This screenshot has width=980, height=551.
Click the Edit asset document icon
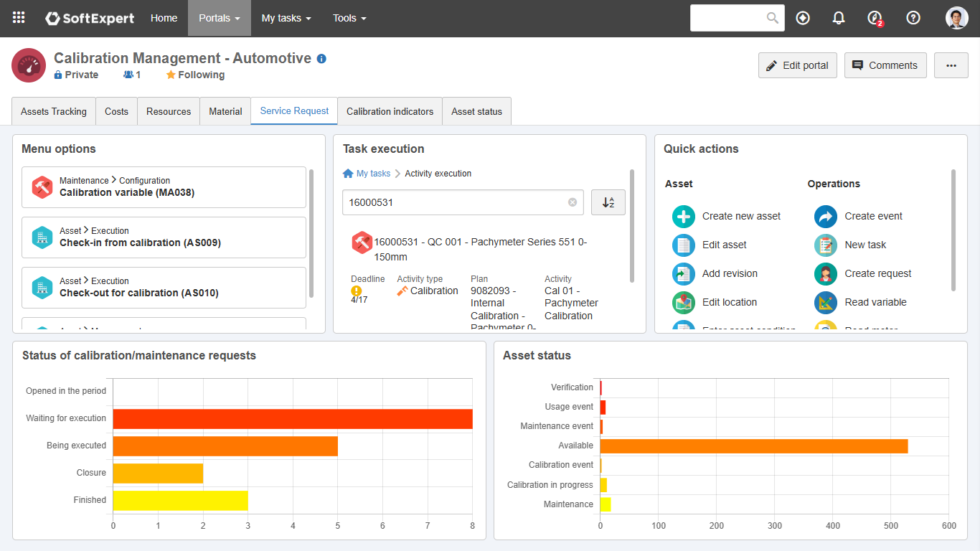[x=684, y=245]
